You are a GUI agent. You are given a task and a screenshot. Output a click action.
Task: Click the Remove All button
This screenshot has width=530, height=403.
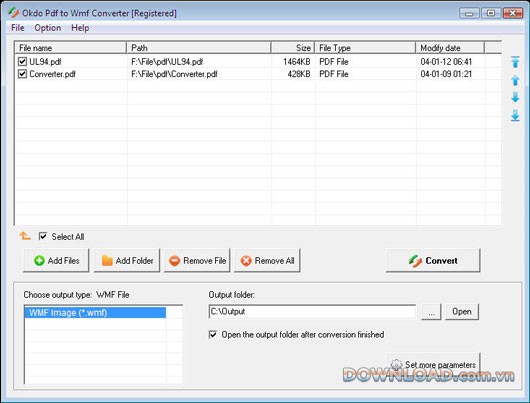[x=267, y=260]
